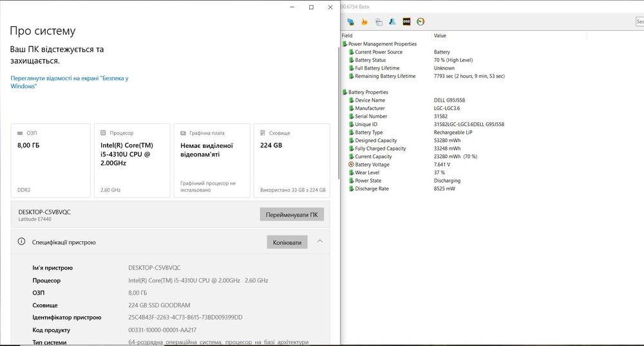644x346 pixels.
Task: Click the Ідентифікатор пристрою label
Action: [x=66, y=317]
